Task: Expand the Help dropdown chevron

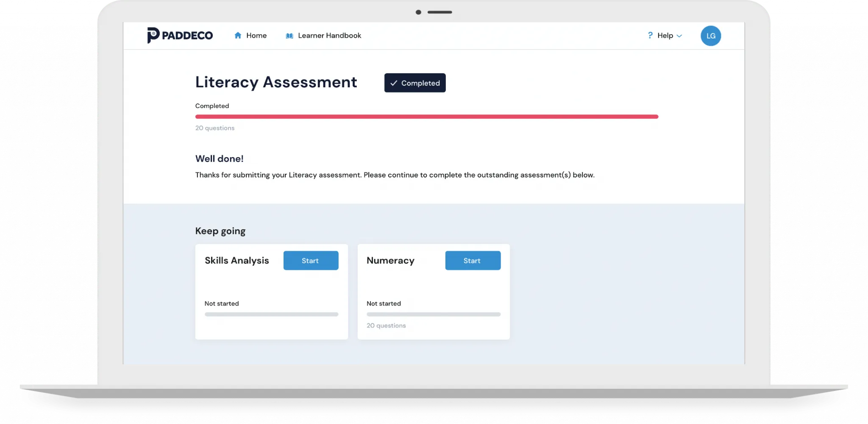Action: click(679, 36)
